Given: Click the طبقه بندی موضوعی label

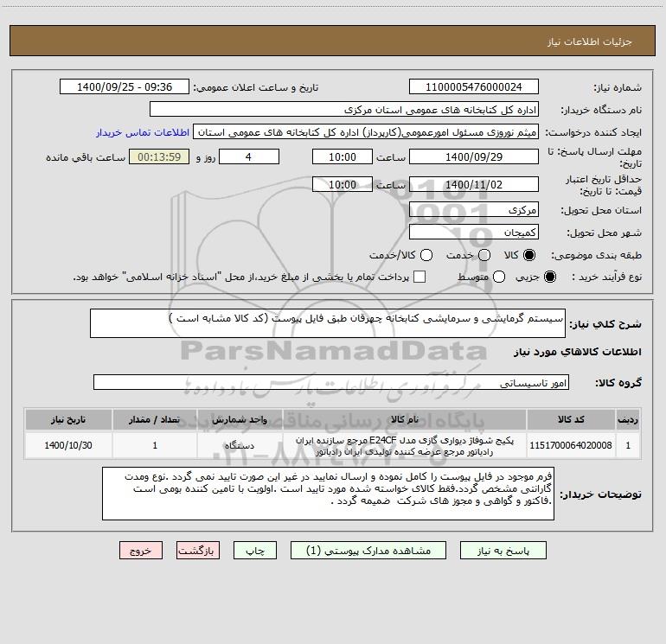Looking at the screenshot, I should click(596, 255).
